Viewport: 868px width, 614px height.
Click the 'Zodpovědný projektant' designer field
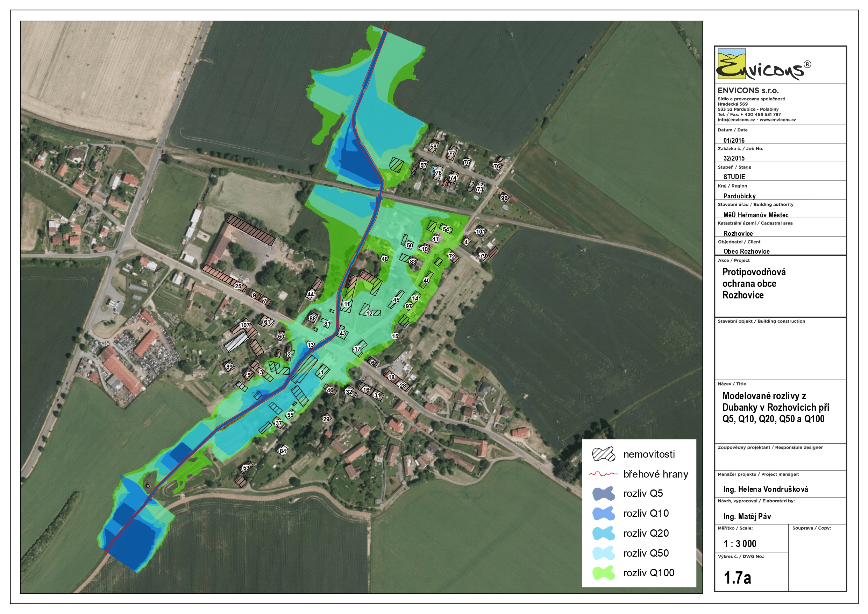780,457
